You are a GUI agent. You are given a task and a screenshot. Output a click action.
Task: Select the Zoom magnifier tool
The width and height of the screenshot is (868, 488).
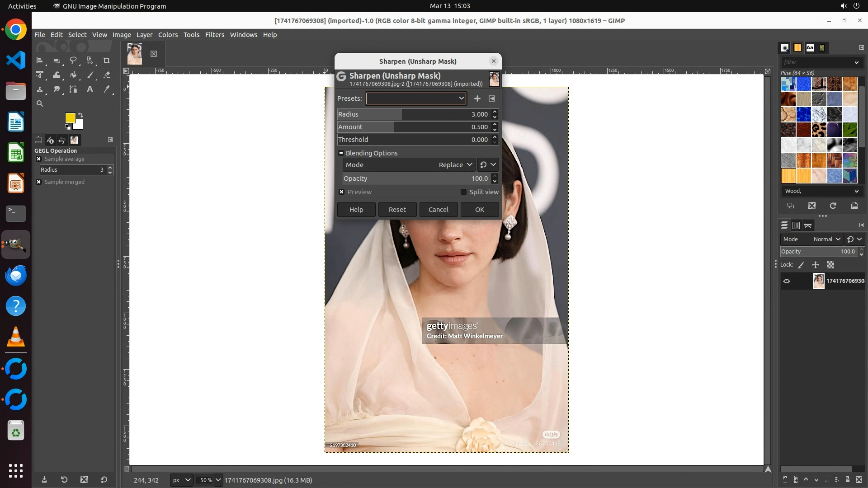click(x=40, y=104)
